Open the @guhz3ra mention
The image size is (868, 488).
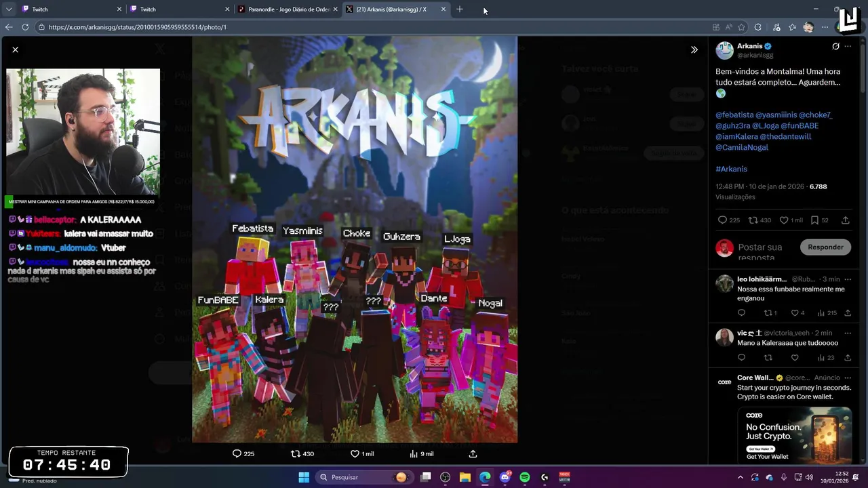point(732,126)
